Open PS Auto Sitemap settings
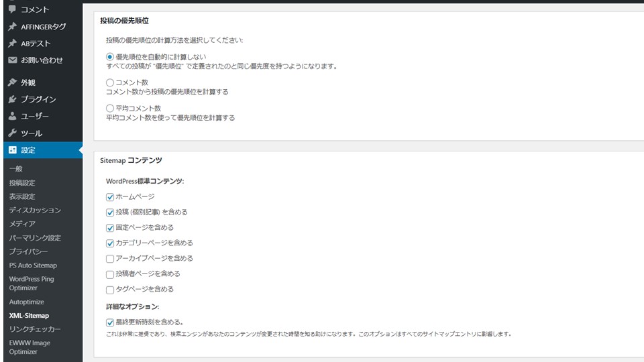Image resolution: width=644 pixels, height=362 pixels. (33, 265)
